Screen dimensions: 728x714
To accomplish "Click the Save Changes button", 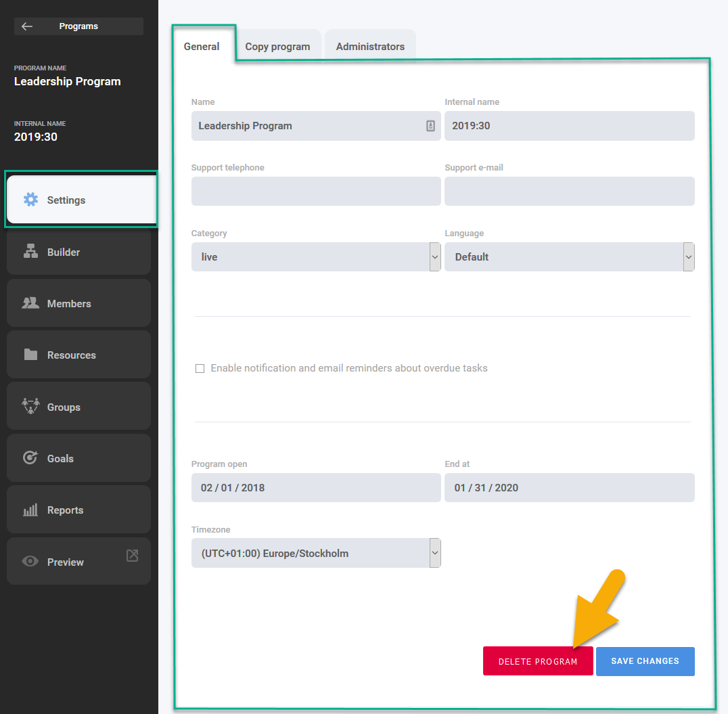I will pos(645,661).
